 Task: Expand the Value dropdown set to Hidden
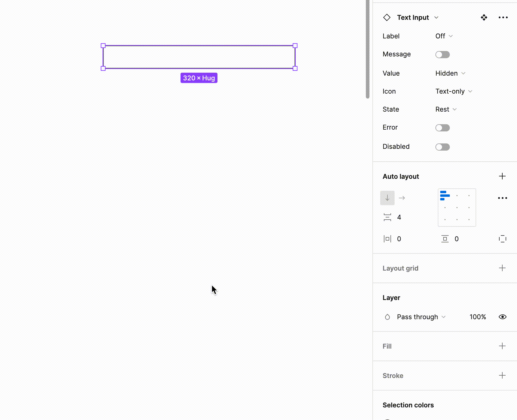450,73
